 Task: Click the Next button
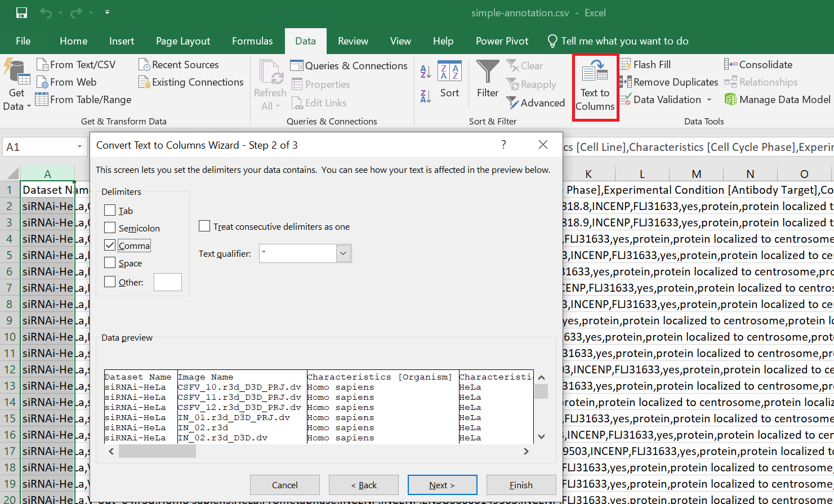(x=443, y=485)
